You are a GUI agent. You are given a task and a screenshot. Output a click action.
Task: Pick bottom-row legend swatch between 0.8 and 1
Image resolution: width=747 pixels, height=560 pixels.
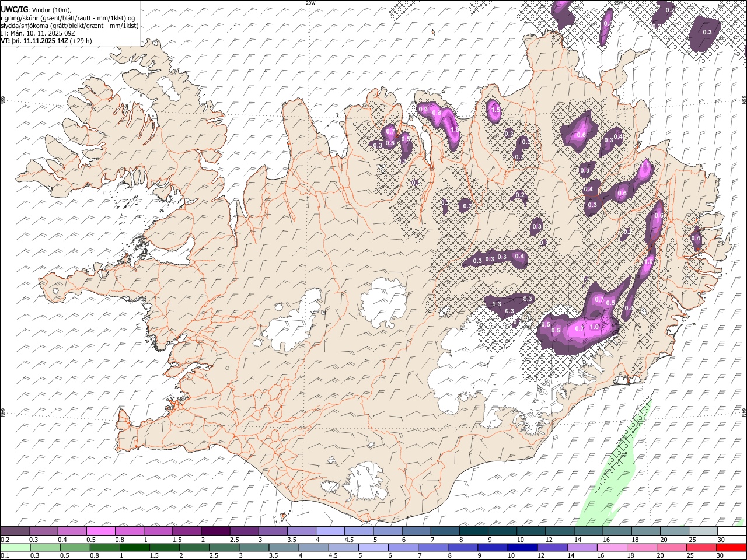[104, 548]
